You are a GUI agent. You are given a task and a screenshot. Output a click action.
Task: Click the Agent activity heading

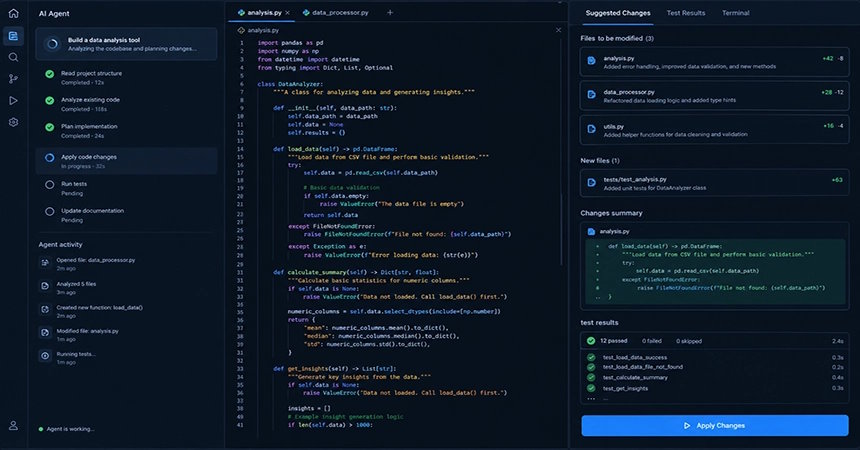click(60, 245)
